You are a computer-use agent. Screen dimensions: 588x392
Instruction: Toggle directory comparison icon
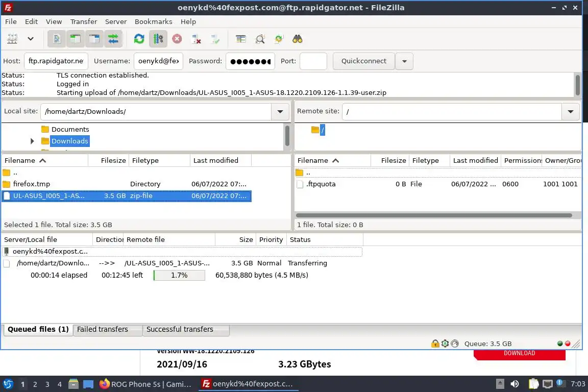[260, 39]
